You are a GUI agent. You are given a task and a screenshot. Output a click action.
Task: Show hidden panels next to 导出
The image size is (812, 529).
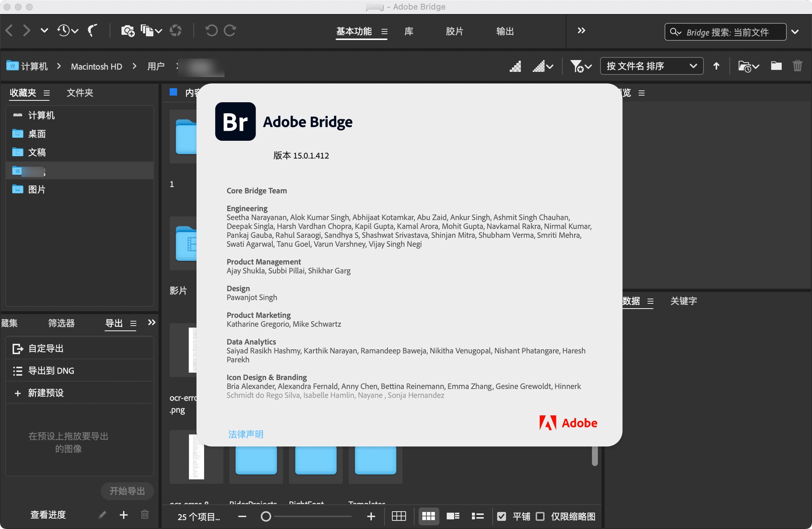tap(152, 322)
